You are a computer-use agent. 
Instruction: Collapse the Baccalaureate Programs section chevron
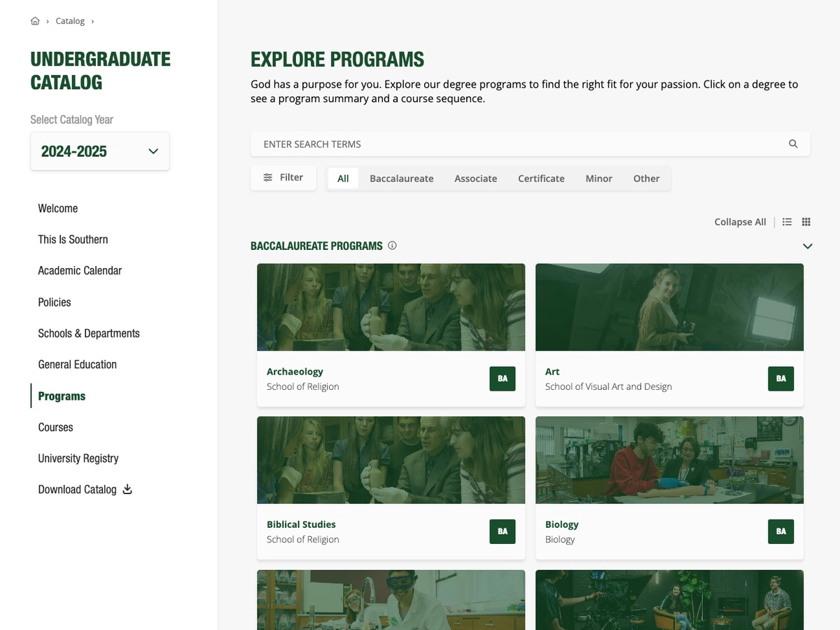click(x=808, y=246)
